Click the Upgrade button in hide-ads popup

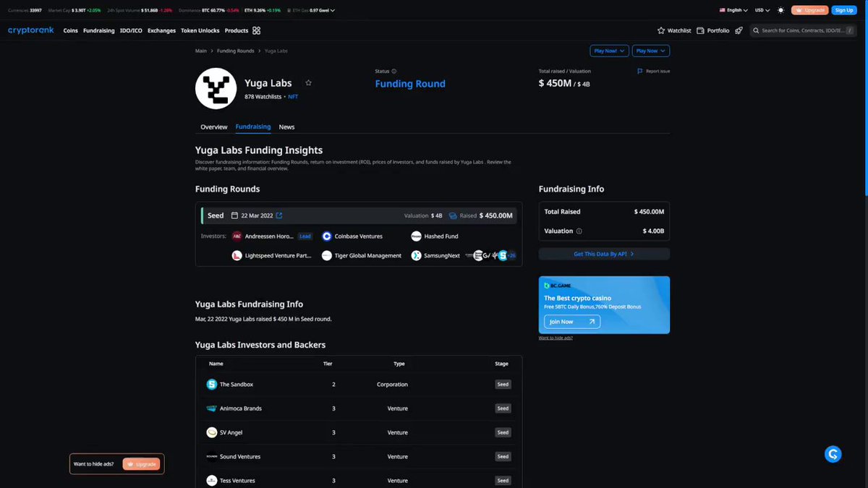(141, 464)
